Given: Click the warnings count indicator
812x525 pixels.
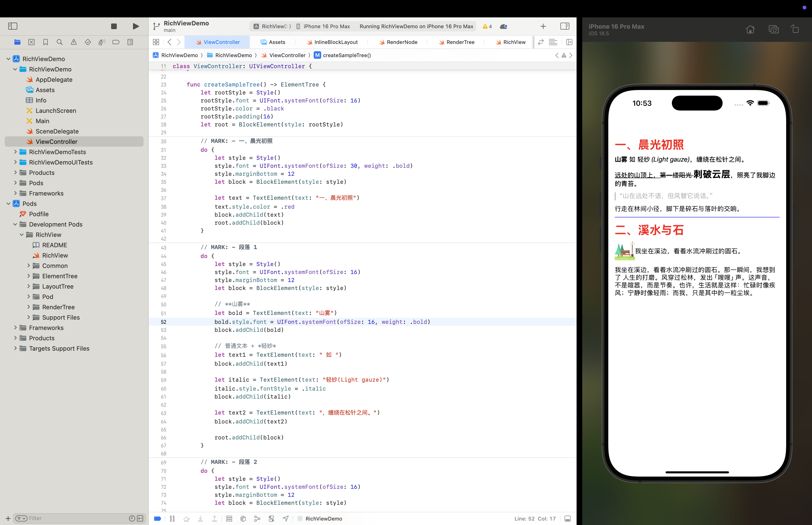Looking at the screenshot, I should pyautogui.click(x=487, y=26).
